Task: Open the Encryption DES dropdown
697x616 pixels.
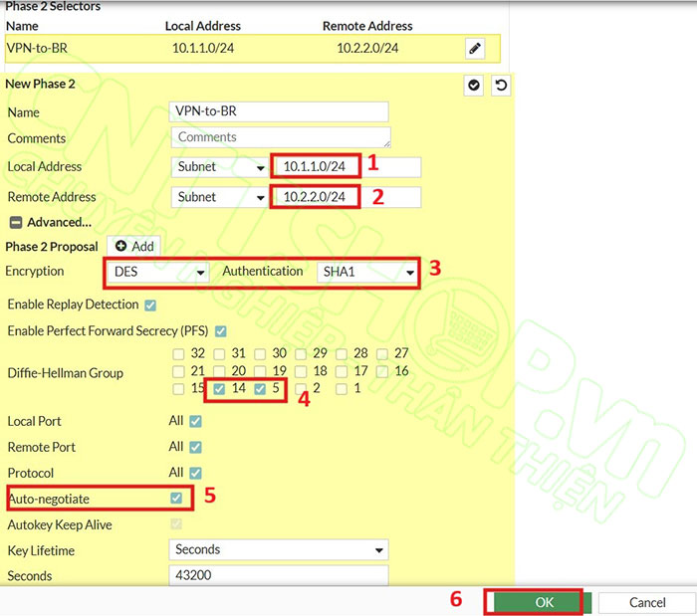Action: tap(155, 272)
